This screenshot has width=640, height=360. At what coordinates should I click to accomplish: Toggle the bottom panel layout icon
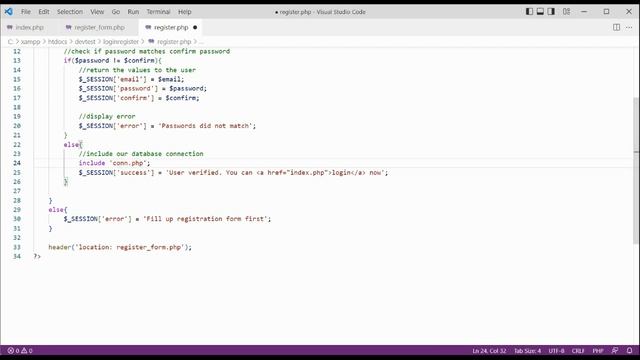click(540, 11)
